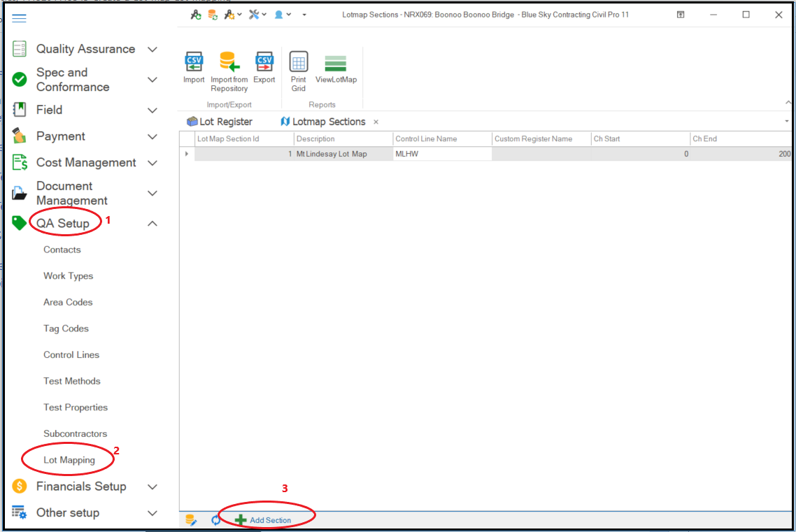
Task: Open Lot Mapping under QA Setup
Action: tap(69, 460)
